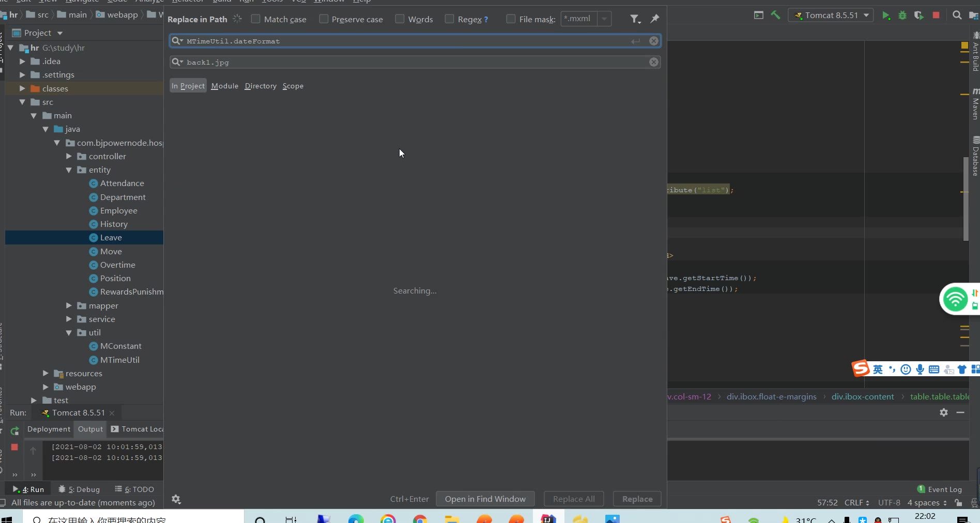This screenshot has height=523, width=980.
Task: Open settings gear in Replace dialog
Action: 176,499
